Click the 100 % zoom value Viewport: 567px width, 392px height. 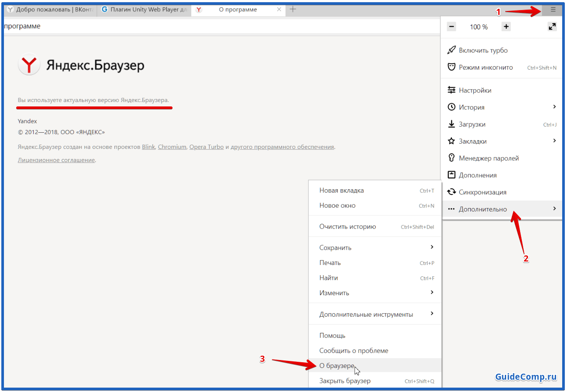(x=479, y=27)
